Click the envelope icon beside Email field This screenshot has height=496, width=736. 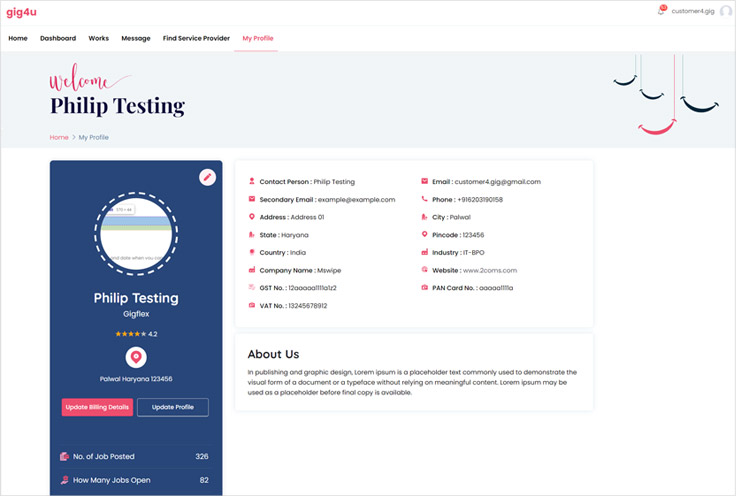point(425,182)
